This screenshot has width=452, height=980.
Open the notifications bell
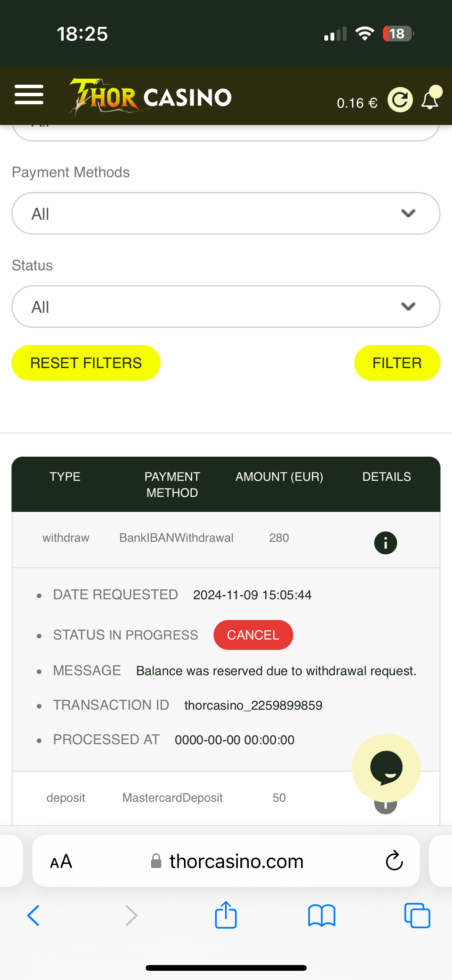click(430, 100)
